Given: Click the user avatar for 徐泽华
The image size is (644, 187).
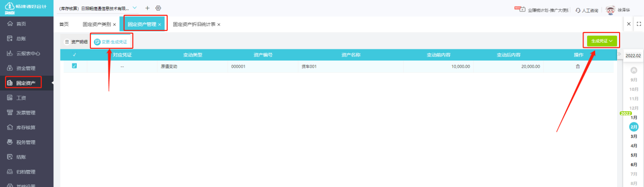Looking at the screenshot, I should pos(610,10).
